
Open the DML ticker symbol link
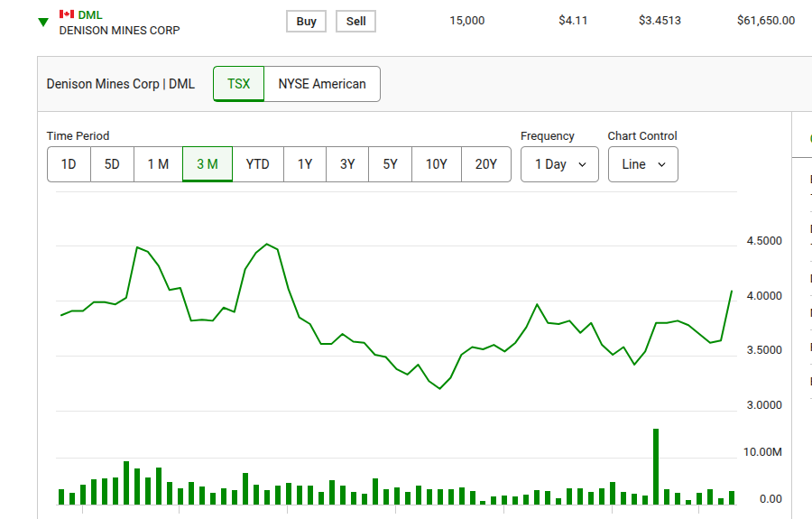(90, 15)
